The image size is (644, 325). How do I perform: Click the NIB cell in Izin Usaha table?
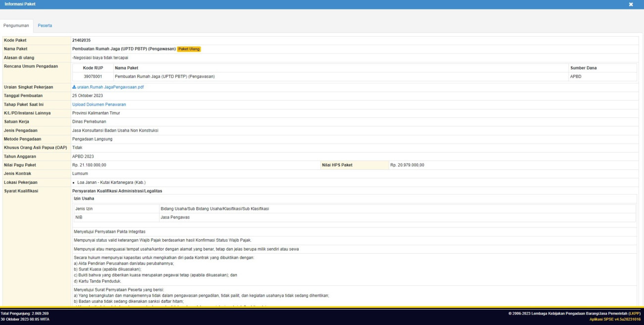coord(79,217)
